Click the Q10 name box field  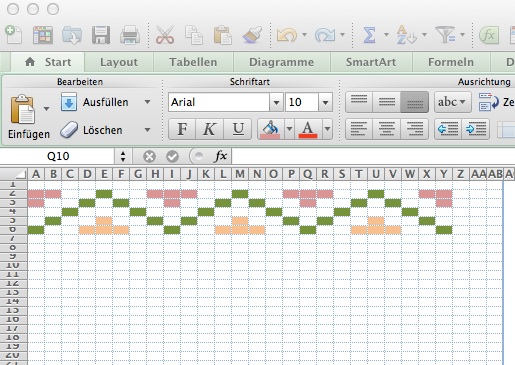point(58,156)
